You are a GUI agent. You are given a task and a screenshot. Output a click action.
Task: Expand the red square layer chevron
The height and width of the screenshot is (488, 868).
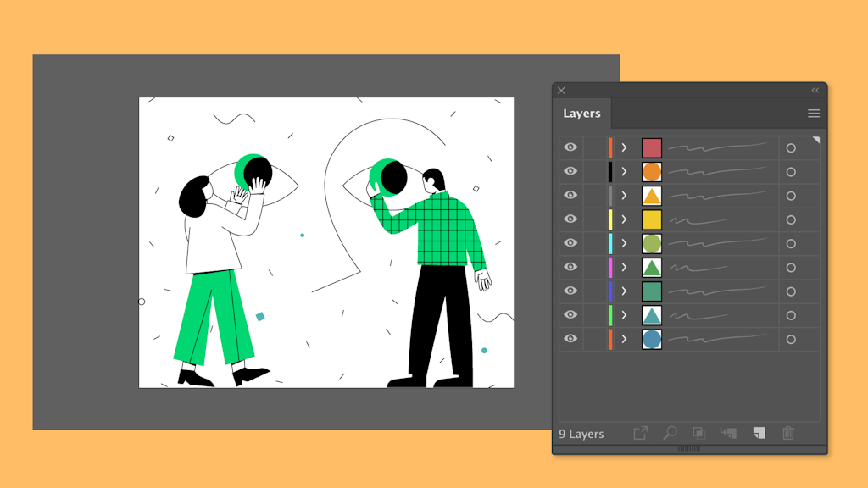624,147
